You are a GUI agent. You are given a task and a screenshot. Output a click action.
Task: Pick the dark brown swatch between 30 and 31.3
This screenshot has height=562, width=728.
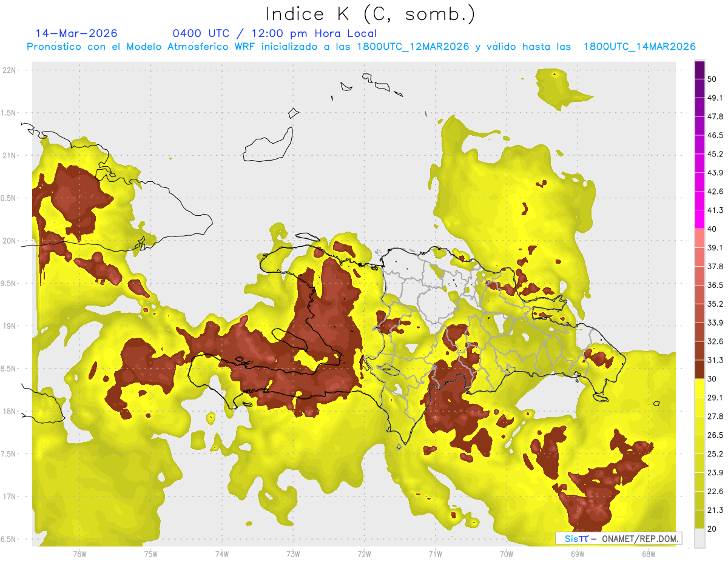click(x=699, y=369)
